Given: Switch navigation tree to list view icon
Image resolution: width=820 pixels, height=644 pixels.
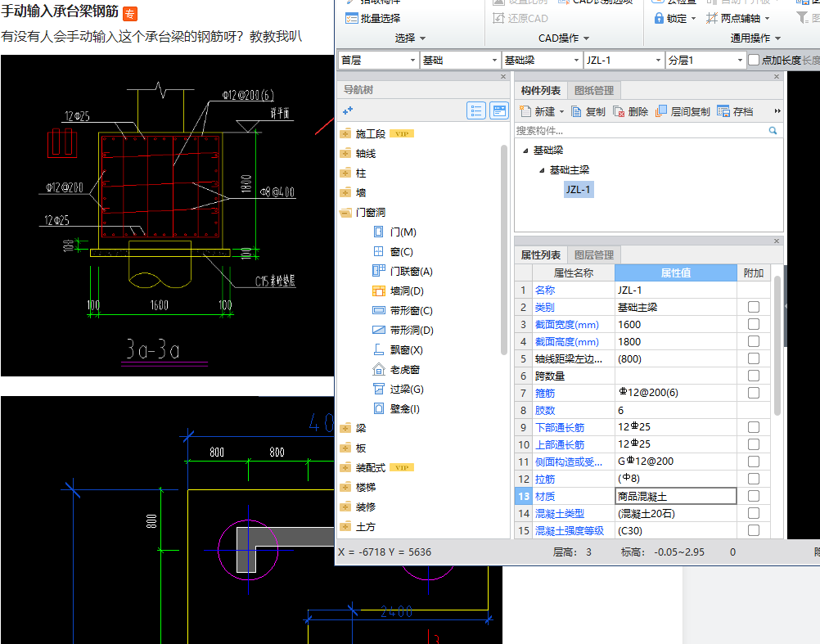Looking at the screenshot, I should [476, 111].
